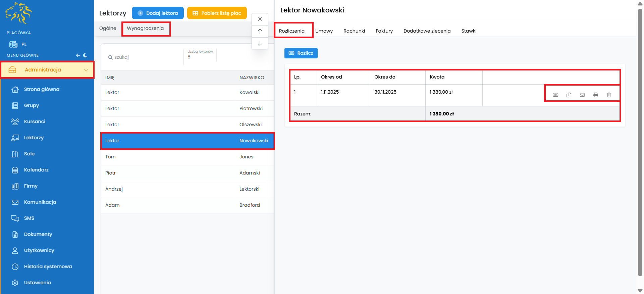Close the lecturer detail panel
The image size is (644, 294).
click(x=260, y=19)
